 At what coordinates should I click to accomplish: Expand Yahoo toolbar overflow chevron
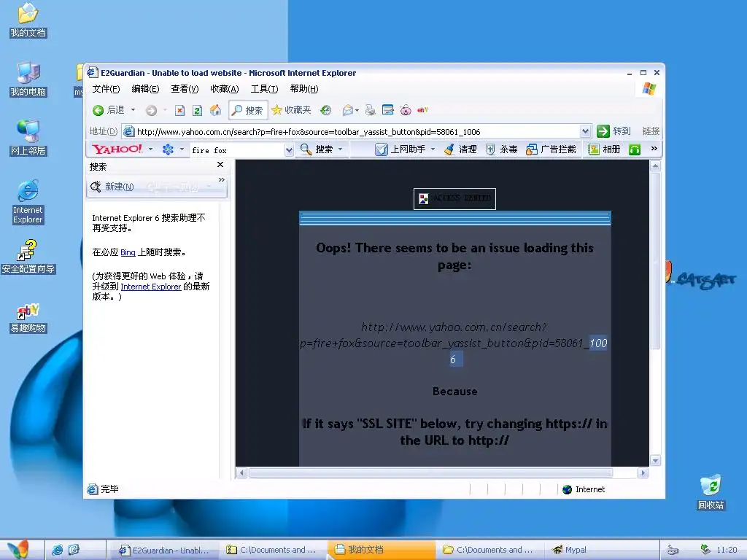[654, 149]
